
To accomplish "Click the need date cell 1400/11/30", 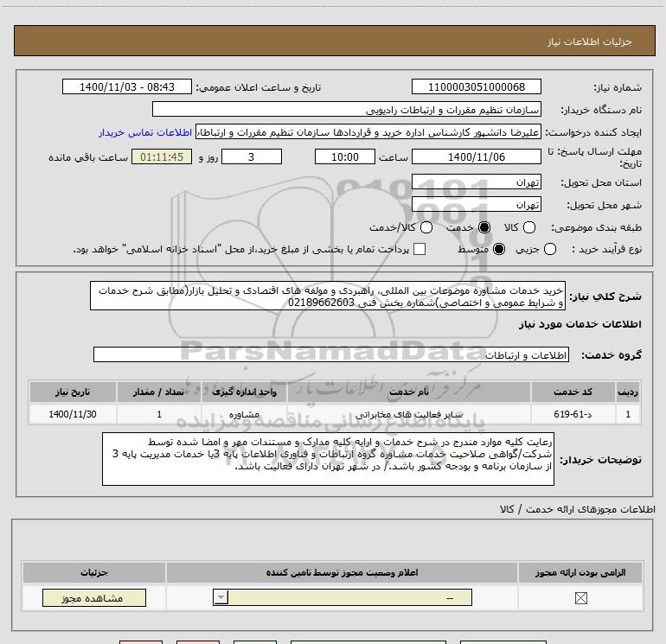I will pos(73,414).
